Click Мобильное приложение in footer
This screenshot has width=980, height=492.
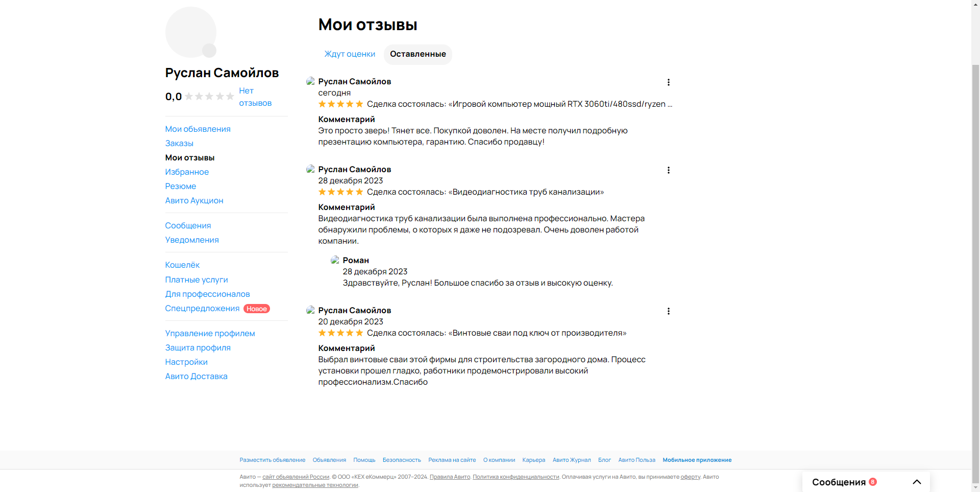coord(697,460)
